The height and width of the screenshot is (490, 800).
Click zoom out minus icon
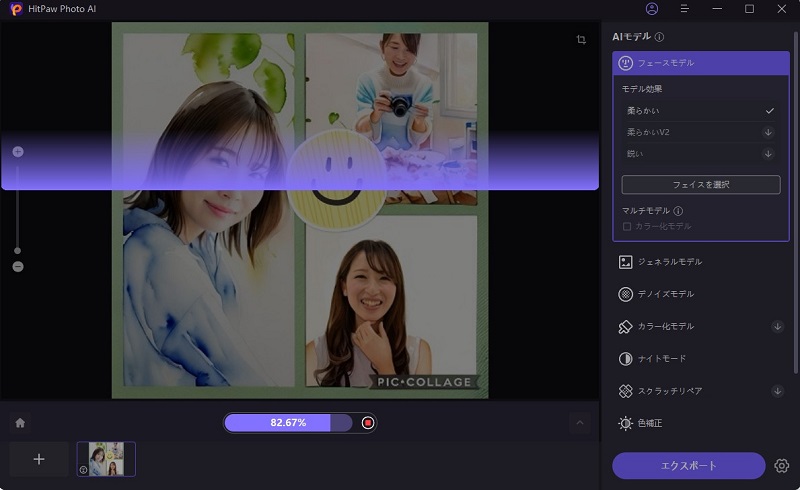coord(18,267)
